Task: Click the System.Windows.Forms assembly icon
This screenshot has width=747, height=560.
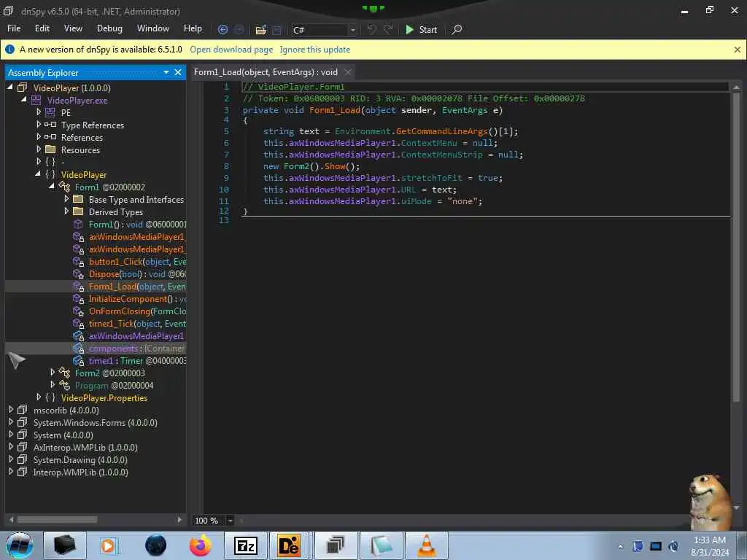Action: (x=23, y=422)
